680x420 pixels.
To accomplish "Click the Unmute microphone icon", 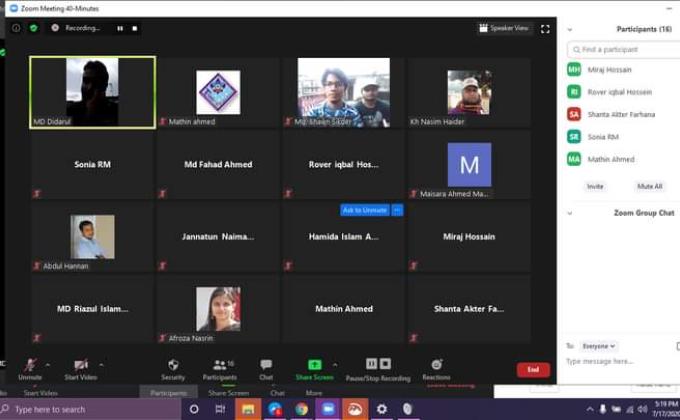I will (x=30, y=365).
